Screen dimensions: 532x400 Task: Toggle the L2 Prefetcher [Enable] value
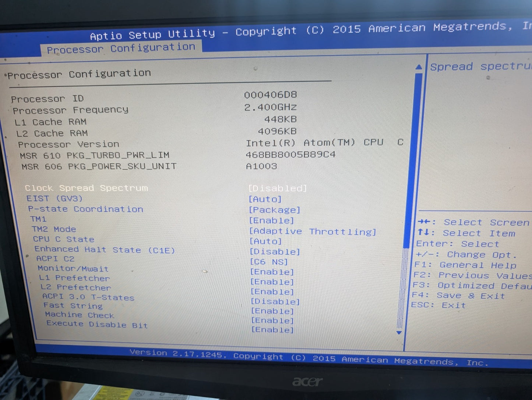(x=272, y=292)
